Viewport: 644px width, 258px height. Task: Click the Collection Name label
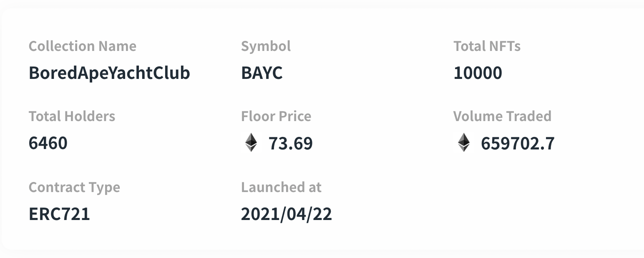click(83, 46)
